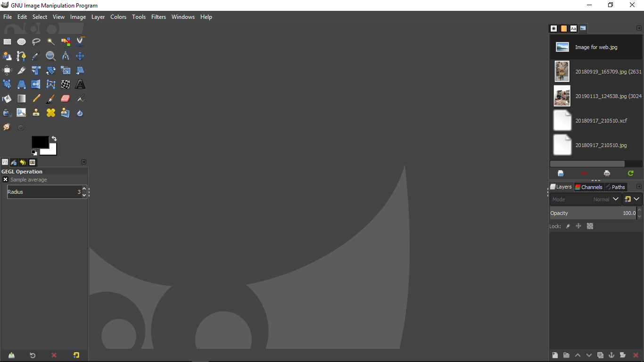Click the document history horizontal scrollbar
Viewport: 644px width, 362px height.
click(x=587, y=164)
